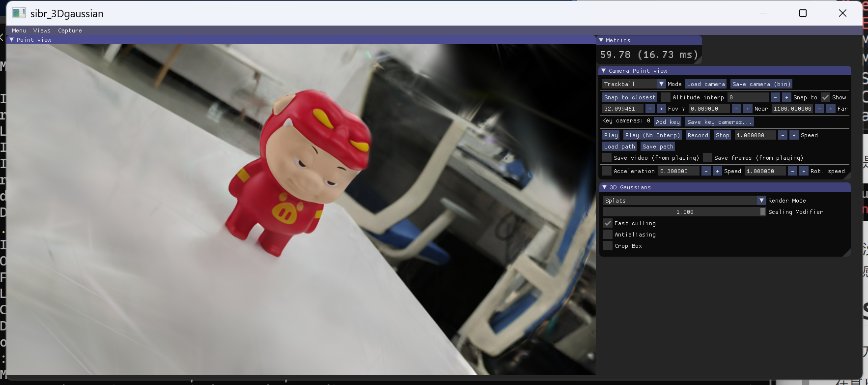The width and height of the screenshot is (868, 385).
Task: Click the Save path button
Action: coord(658,147)
